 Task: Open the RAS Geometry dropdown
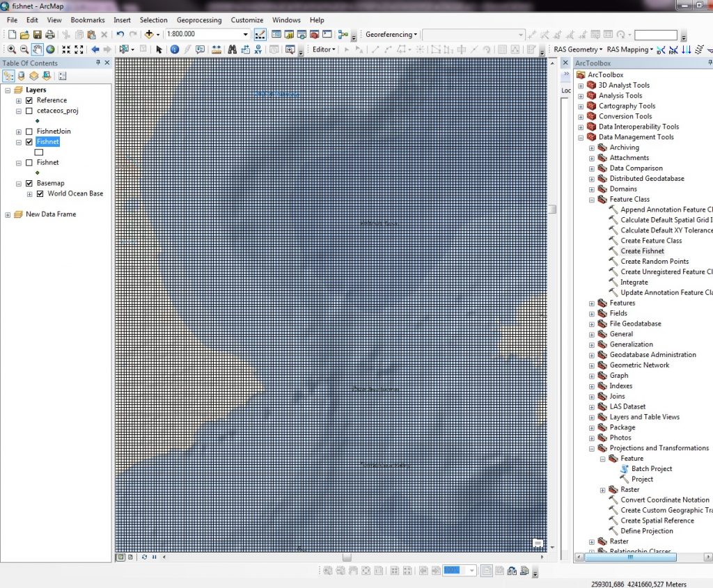pos(577,49)
